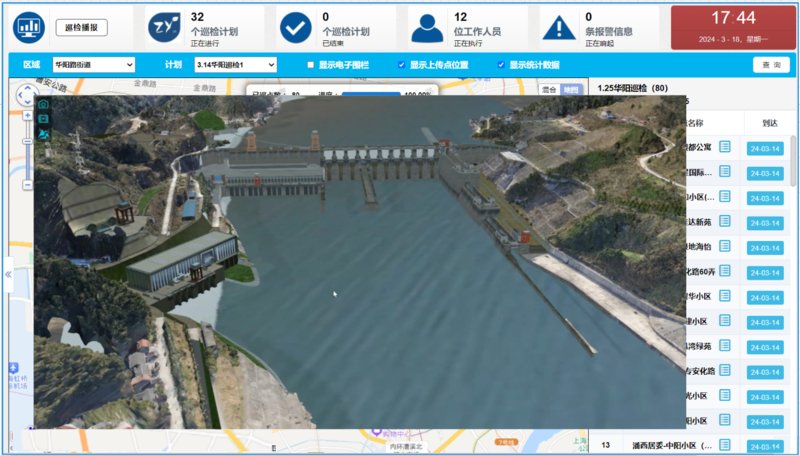Select the 地图 map view tab

pyautogui.click(x=570, y=90)
